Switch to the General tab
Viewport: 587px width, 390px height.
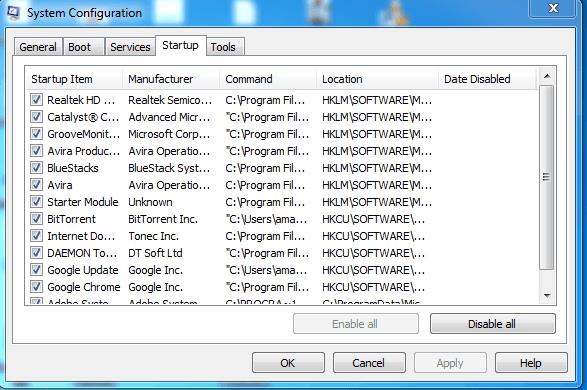pyautogui.click(x=38, y=47)
